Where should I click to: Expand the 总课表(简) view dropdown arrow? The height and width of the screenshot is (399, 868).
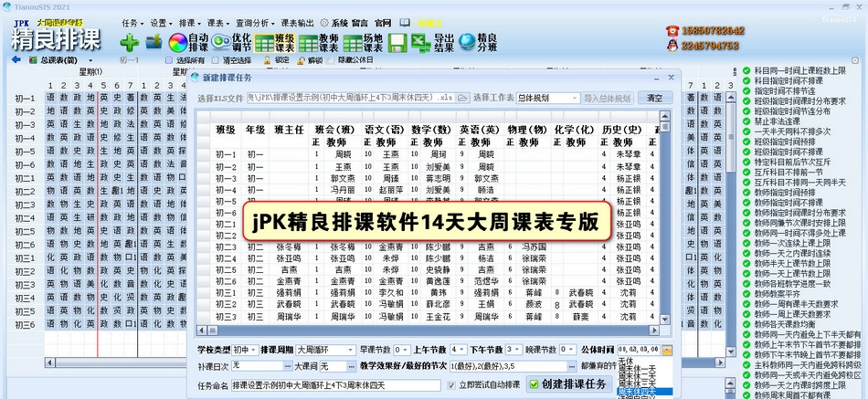click(90, 60)
